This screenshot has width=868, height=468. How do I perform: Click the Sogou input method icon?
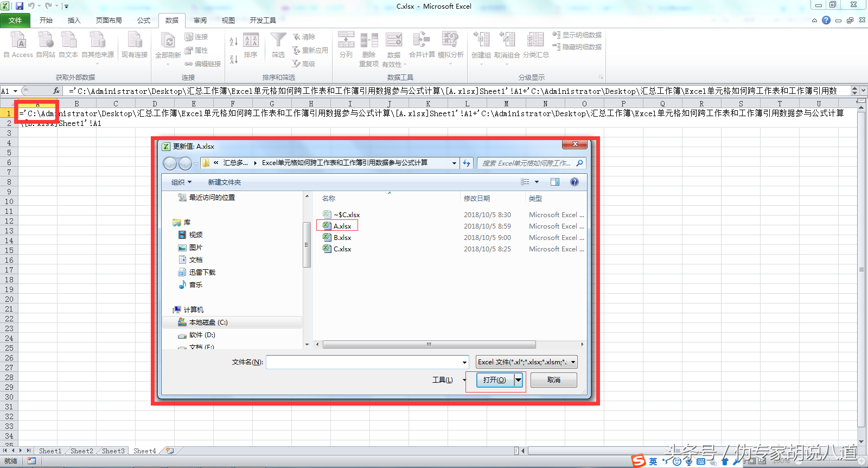[x=639, y=461]
